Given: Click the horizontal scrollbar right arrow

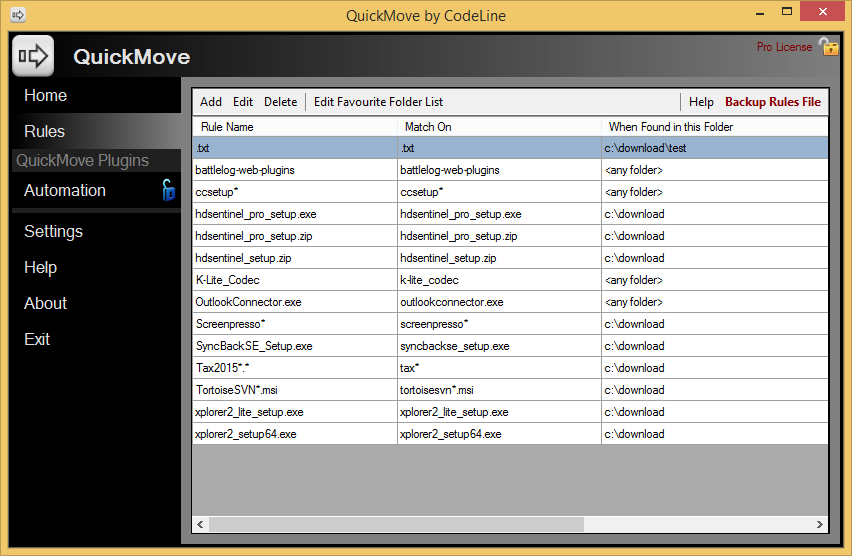Looking at the screenshot, I should [820, 524].
